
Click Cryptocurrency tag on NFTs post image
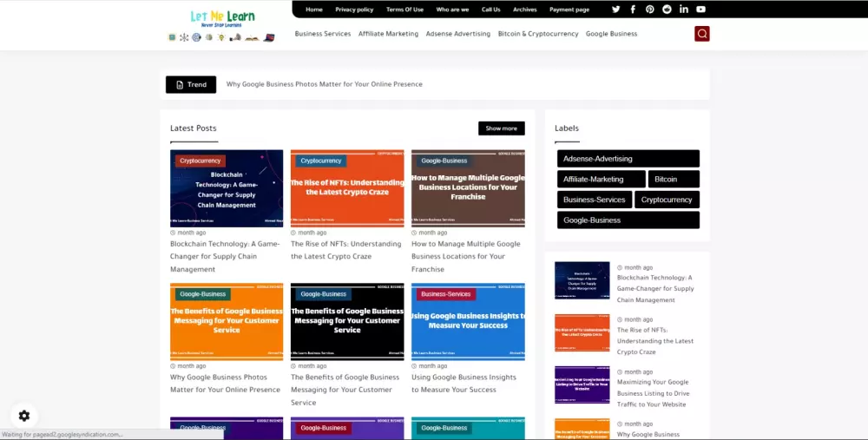coord(321,161)
